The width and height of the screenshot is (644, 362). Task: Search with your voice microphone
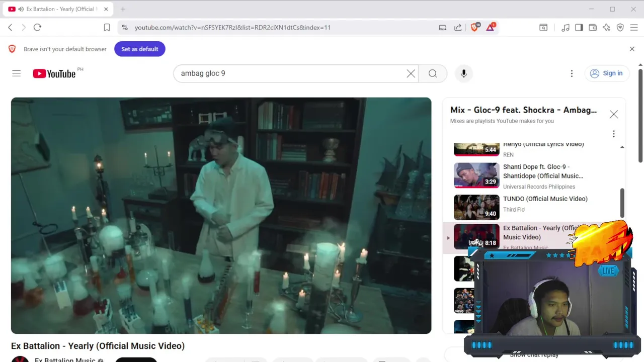(464, 73)
